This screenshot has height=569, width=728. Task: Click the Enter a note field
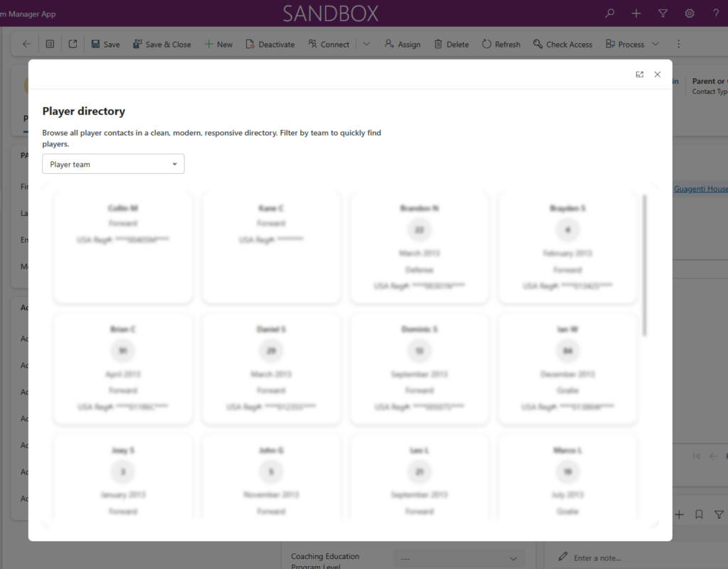[597, 558]
